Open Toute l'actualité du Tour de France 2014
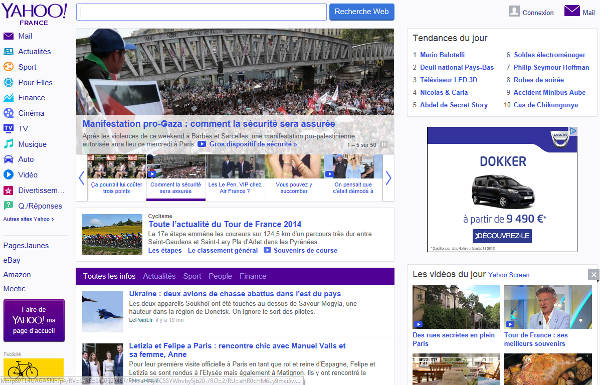Screen dimensions: 600x385 pos(225,224)
